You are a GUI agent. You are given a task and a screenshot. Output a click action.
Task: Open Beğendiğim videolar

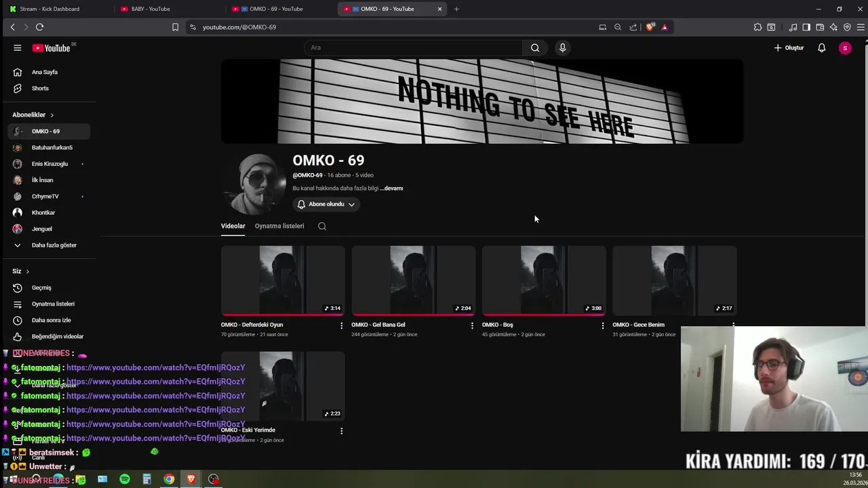[49, 336]
